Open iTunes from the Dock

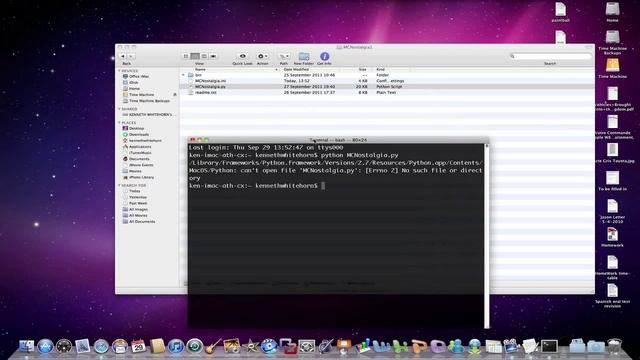click(x=176, y=347)
